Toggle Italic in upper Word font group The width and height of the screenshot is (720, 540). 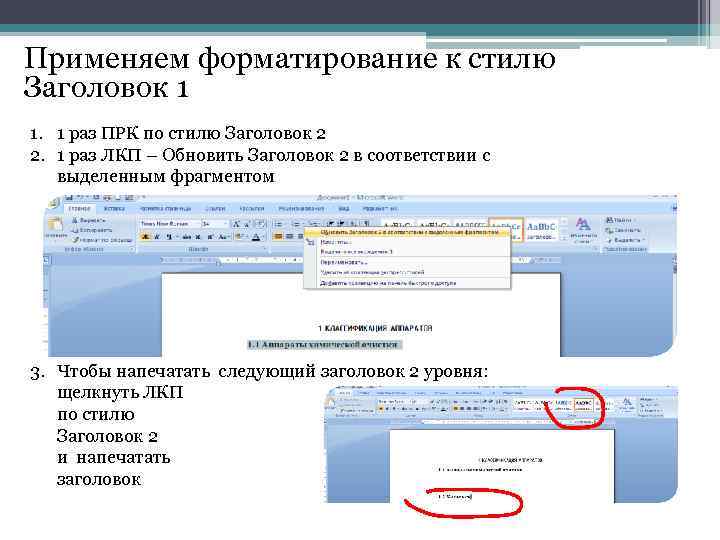158,237
